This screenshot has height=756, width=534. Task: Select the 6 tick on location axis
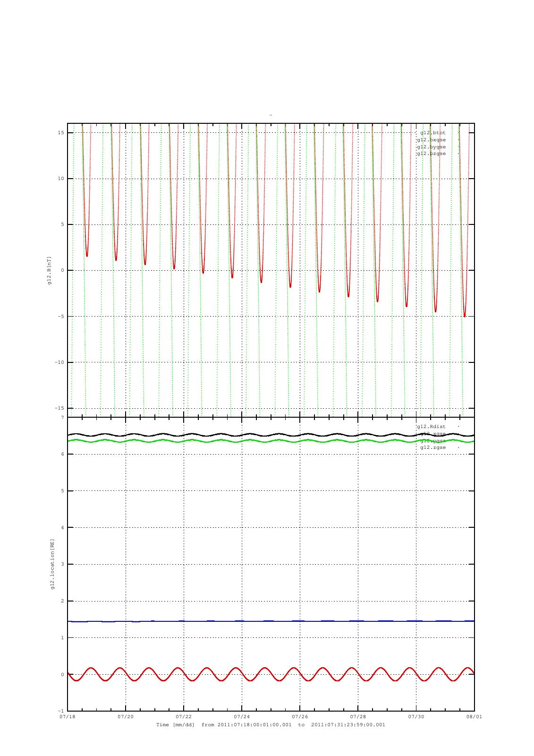coord(62,454)
